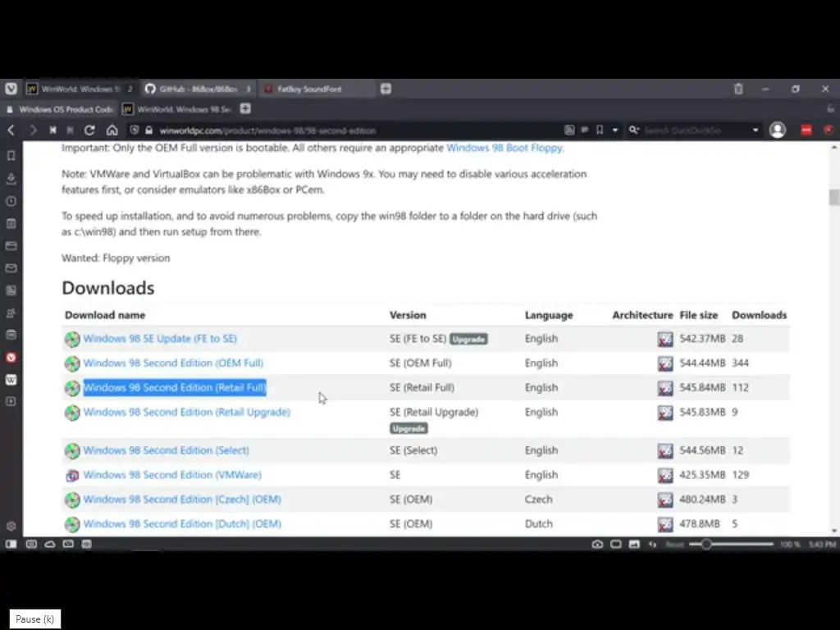Open Windows 98 Second Edition (Retail Upgrade)
Viewport: 840px width, 630px height.
[186, 412]
